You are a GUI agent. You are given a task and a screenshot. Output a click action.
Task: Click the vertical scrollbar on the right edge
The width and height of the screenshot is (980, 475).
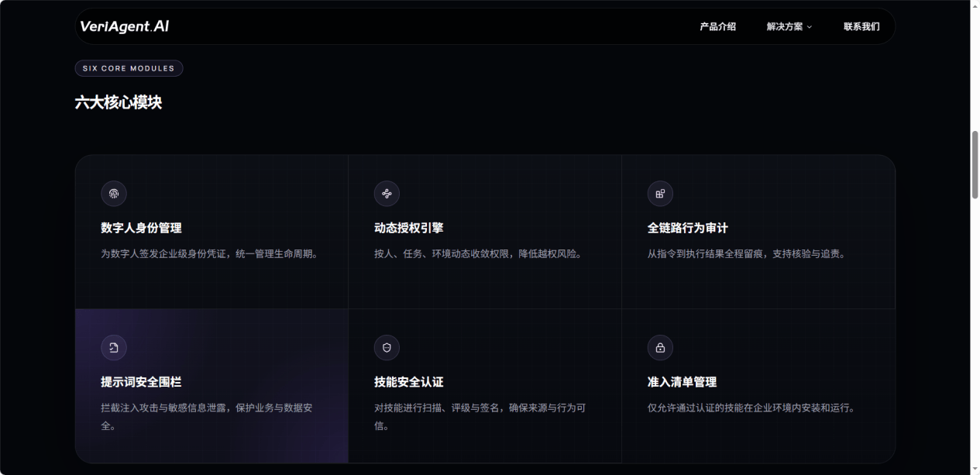975,163
